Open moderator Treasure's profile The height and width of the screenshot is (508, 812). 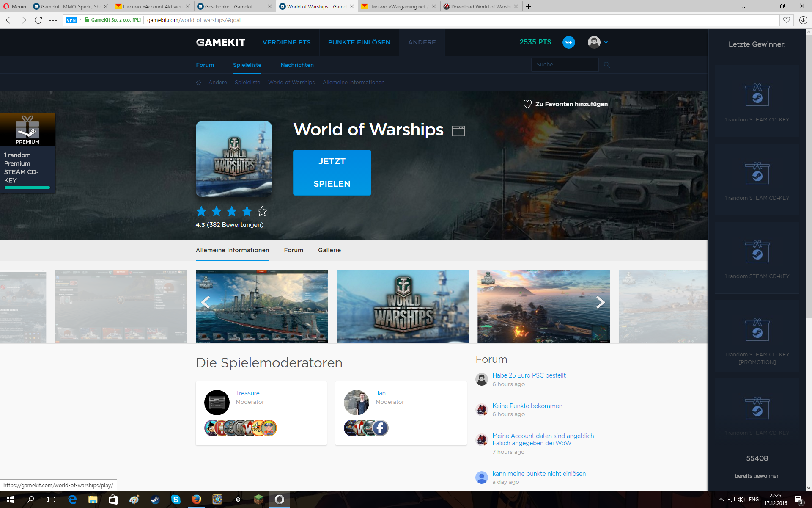pyautogui.click(x=248, y=393)
